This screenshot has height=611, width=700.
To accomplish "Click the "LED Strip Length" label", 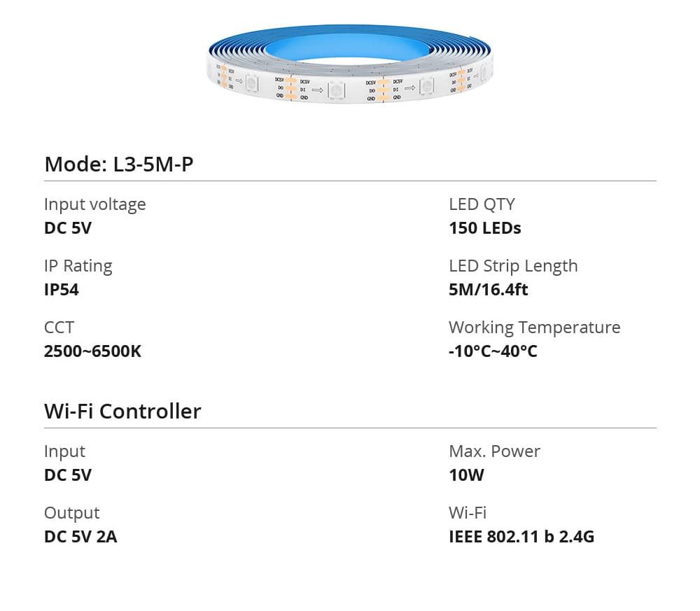I will coord(513,266).
